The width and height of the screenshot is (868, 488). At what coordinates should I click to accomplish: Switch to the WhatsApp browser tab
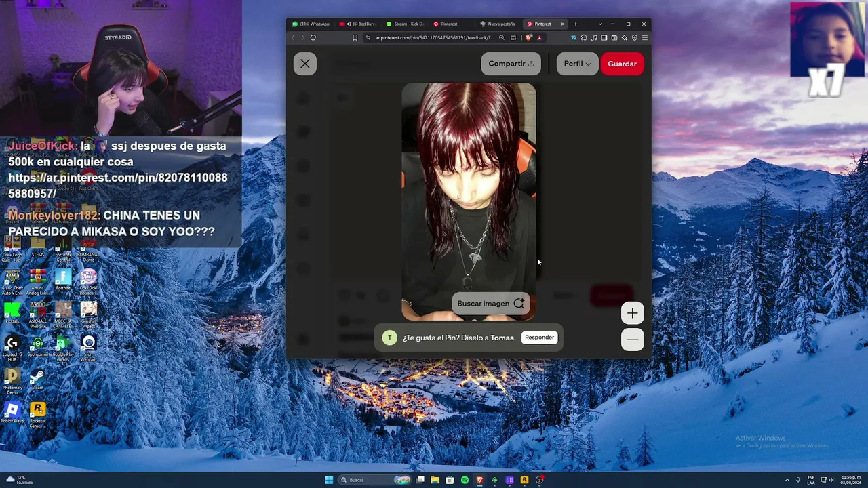311,24
